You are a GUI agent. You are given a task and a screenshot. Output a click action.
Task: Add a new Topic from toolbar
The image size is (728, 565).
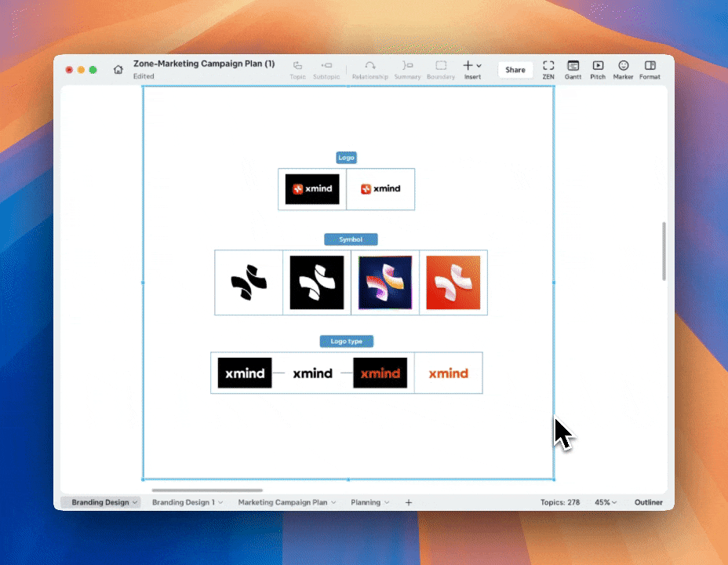click(x=297, y=70)
